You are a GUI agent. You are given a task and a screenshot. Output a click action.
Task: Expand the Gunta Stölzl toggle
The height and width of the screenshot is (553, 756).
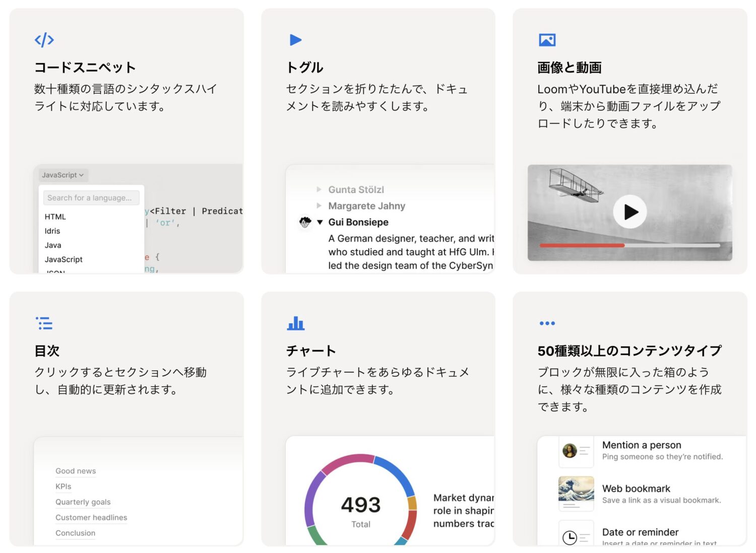pos(319,189)
